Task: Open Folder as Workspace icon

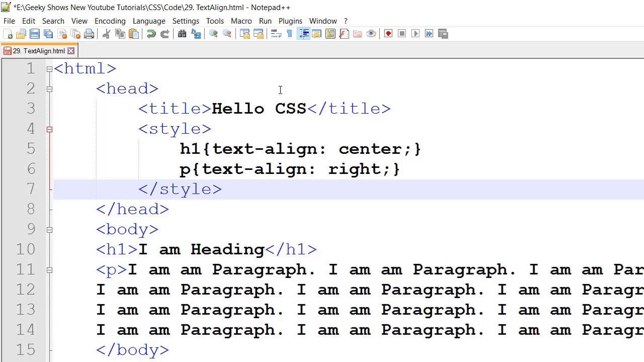Action: (x=357, y=34)
